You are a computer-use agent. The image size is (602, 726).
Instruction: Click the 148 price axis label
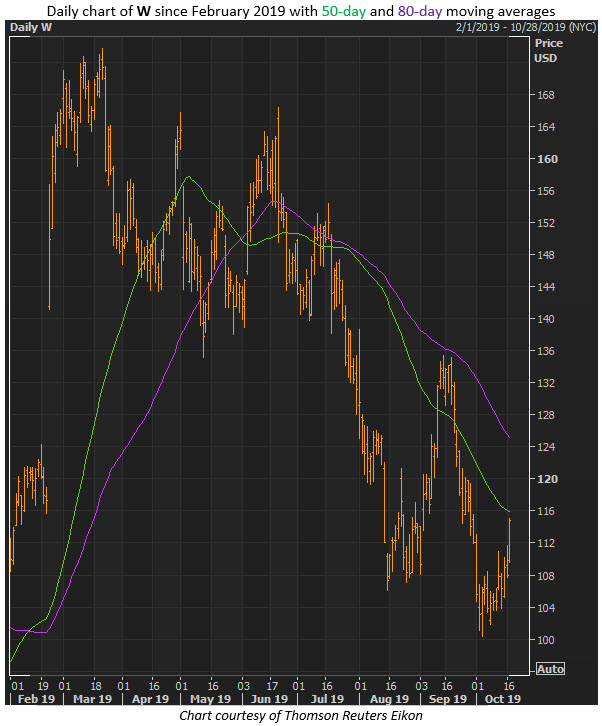545,255
